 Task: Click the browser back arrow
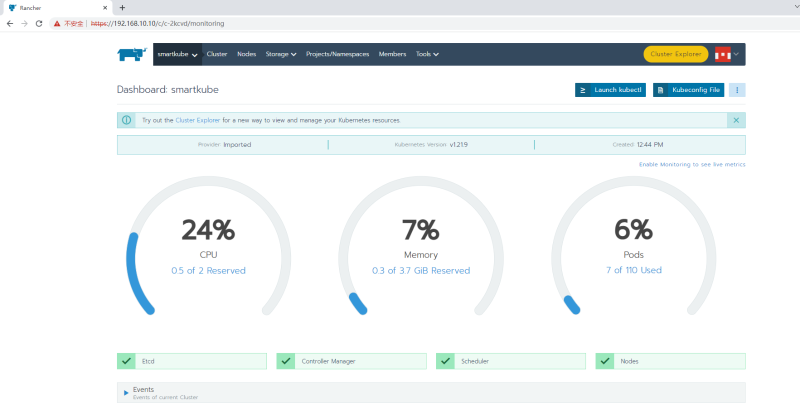10,23
